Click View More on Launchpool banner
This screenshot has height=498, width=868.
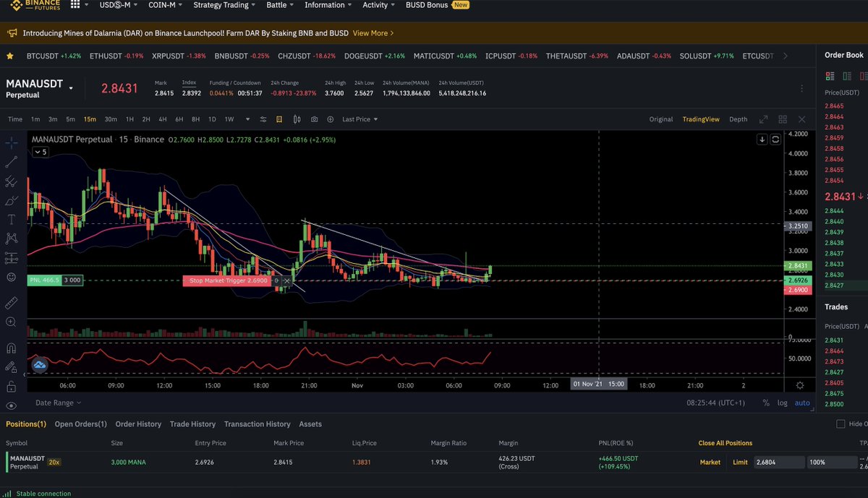tap(373, 33)
